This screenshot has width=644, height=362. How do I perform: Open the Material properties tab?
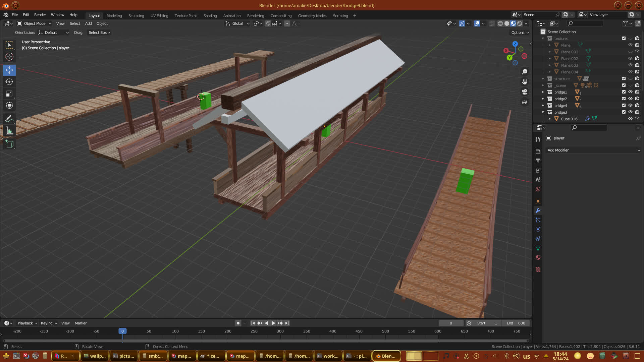[x=538, y=257]
